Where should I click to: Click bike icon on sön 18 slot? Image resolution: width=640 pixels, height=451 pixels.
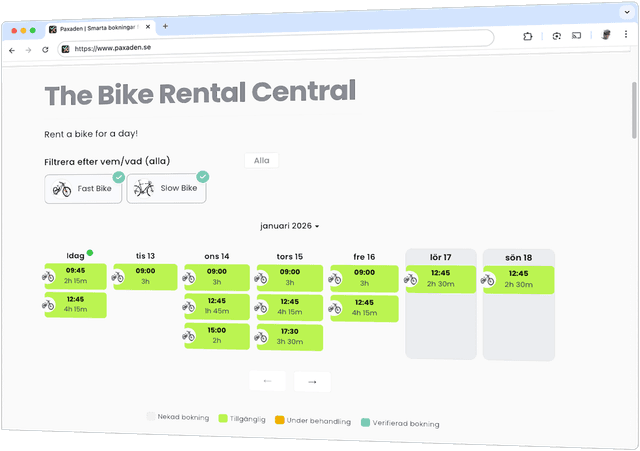click(x=488, y=280)
